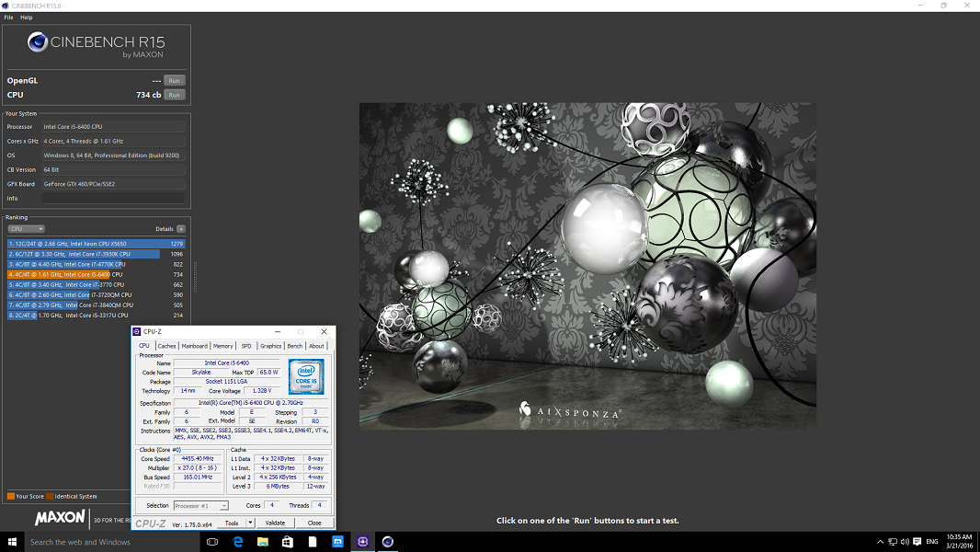Click the Intel Core i5 logo in CPU-Z

(x=306, y=376)
